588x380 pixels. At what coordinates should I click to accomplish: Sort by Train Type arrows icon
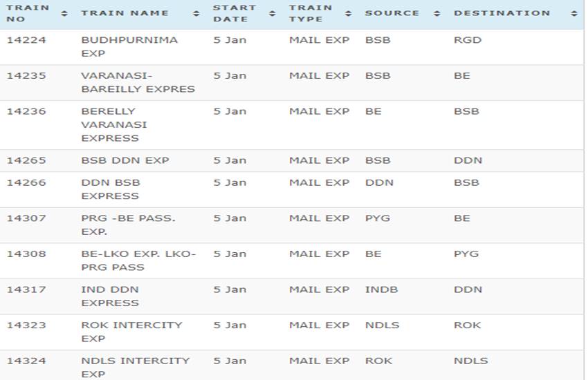pos(349,14)
